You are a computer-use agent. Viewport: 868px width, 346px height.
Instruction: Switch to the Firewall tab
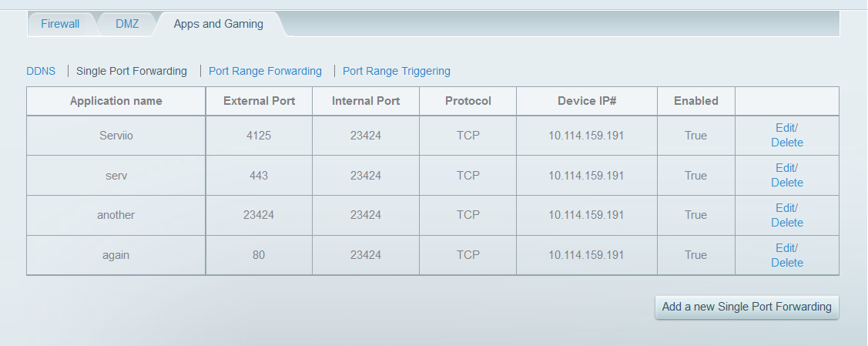pos(60,24)
